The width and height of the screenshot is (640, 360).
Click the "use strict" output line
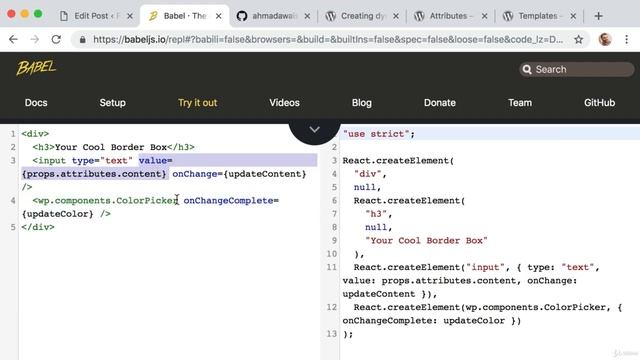(x=379, y=134)
